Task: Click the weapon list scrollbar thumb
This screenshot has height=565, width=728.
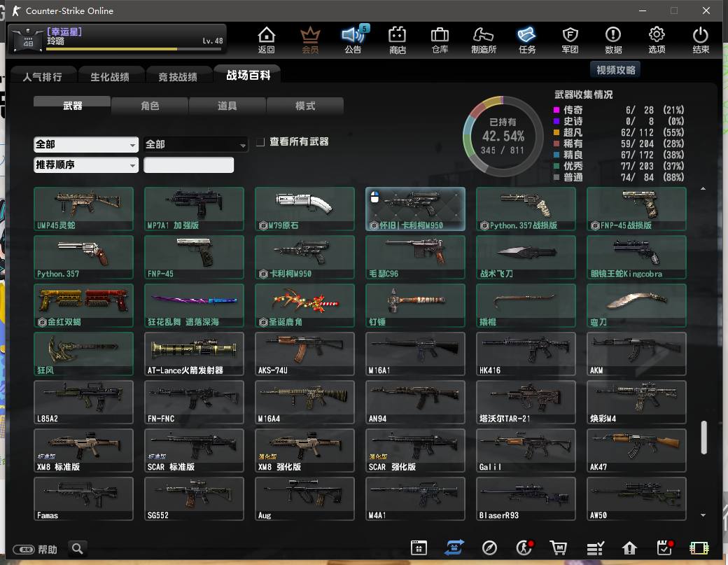Action: point(703,438)
